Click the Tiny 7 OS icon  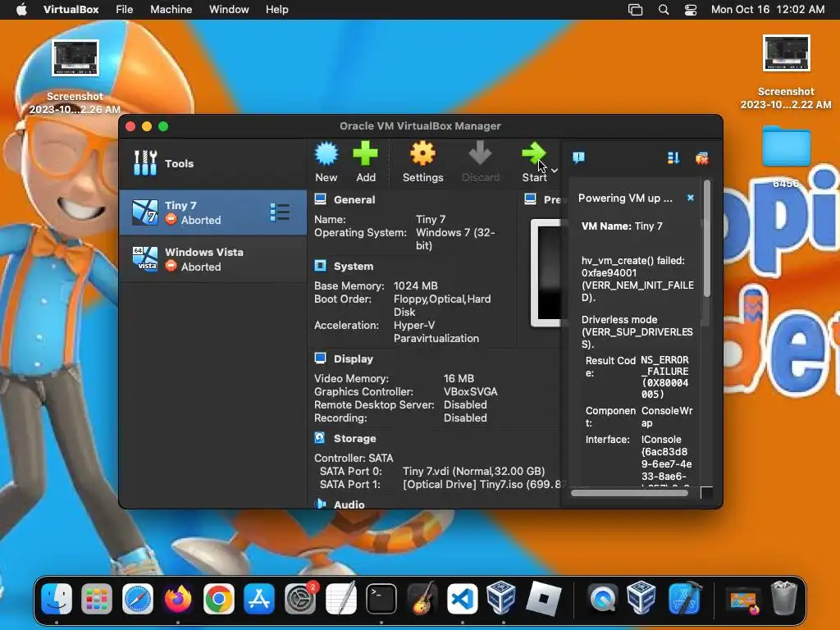click(145, 212)
